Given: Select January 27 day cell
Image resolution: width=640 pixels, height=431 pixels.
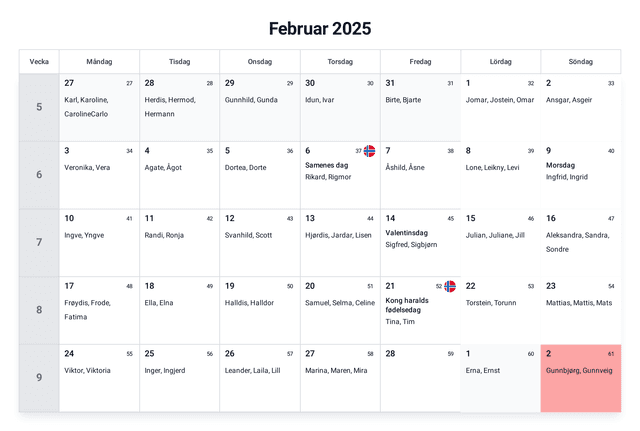Looking at the screenshot, I should coord(99,107).
